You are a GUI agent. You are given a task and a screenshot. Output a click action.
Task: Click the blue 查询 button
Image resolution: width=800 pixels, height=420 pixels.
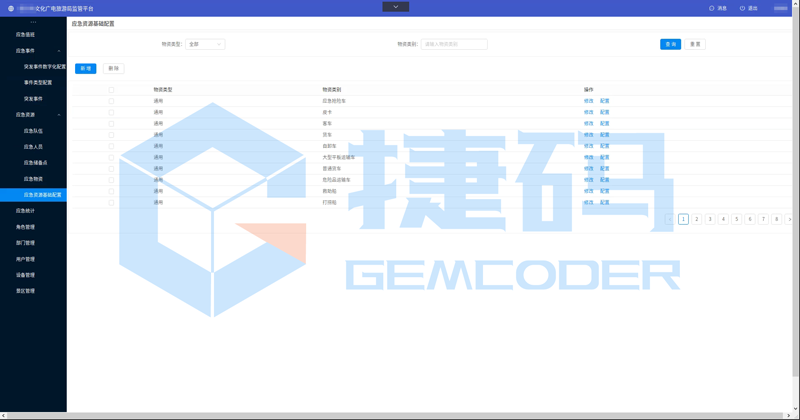tap(670, 44)
